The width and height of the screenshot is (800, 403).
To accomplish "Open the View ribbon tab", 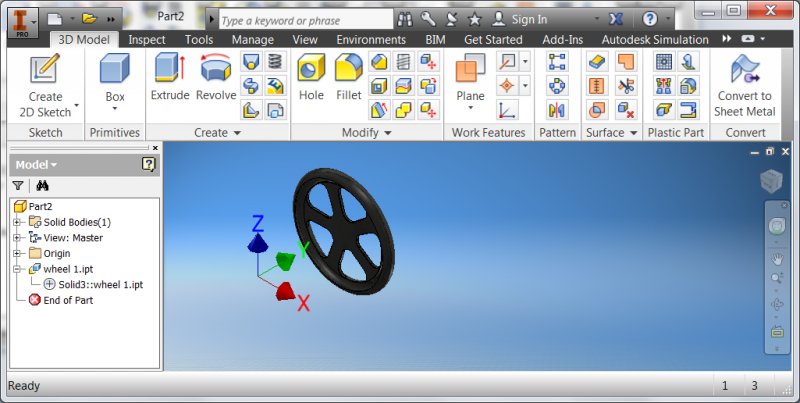I will [305, 40].
